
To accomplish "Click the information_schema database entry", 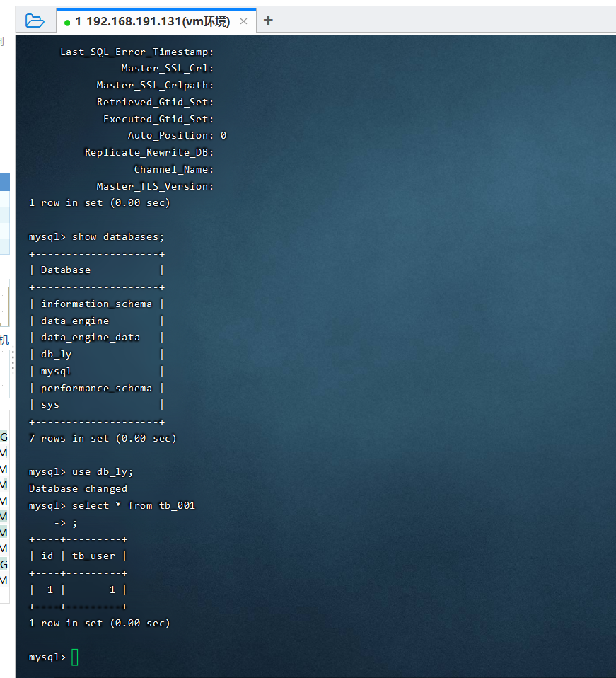I will [x=96, y=304].
